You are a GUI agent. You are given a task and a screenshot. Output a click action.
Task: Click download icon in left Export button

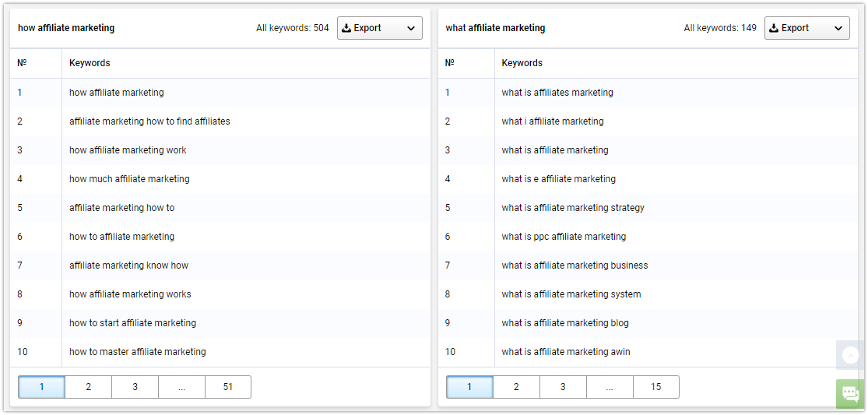coord(346,28)
